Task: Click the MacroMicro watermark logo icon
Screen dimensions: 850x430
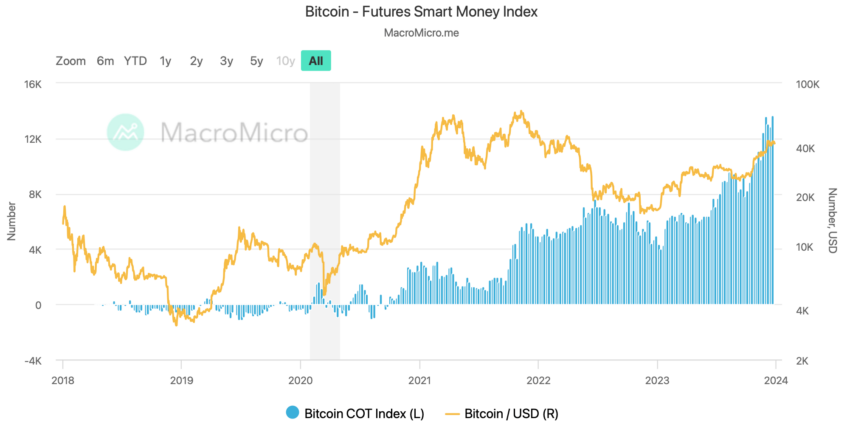Action: point(126,132)
